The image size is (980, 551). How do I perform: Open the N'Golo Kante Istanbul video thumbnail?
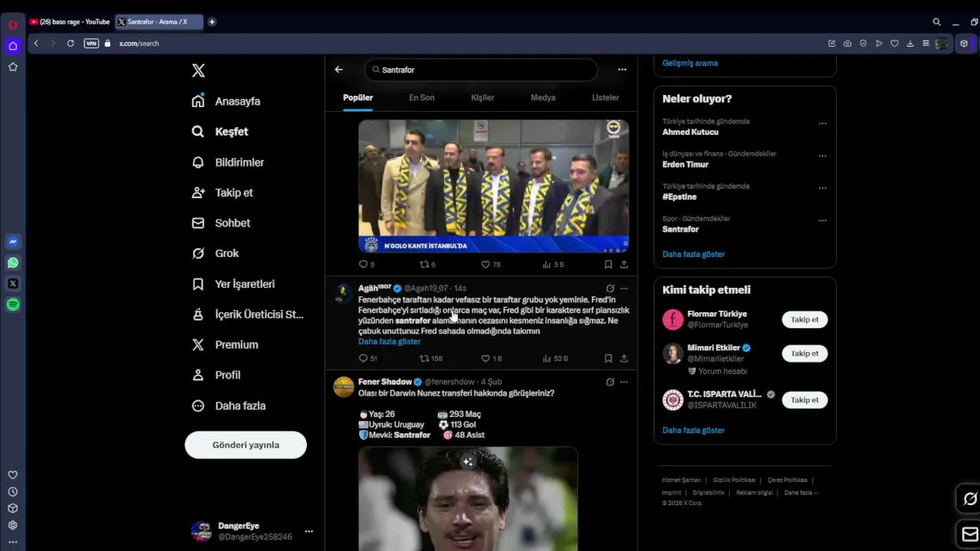(494, 186)
